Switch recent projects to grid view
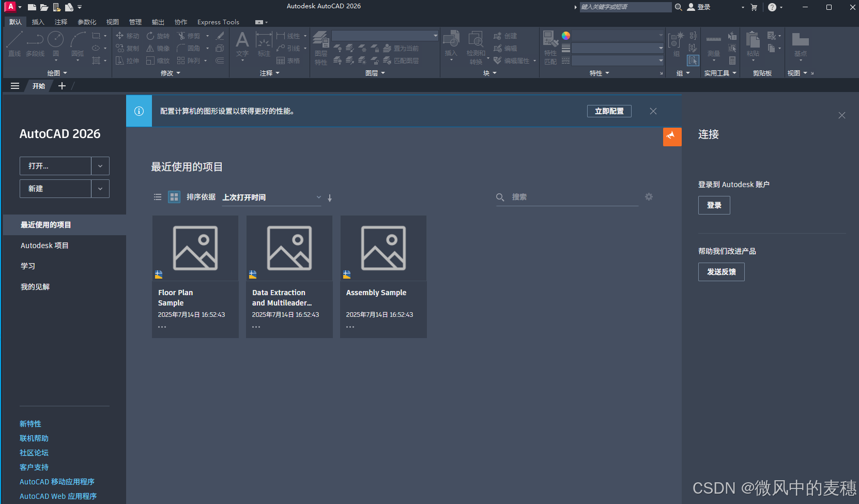 coord(174,197)
